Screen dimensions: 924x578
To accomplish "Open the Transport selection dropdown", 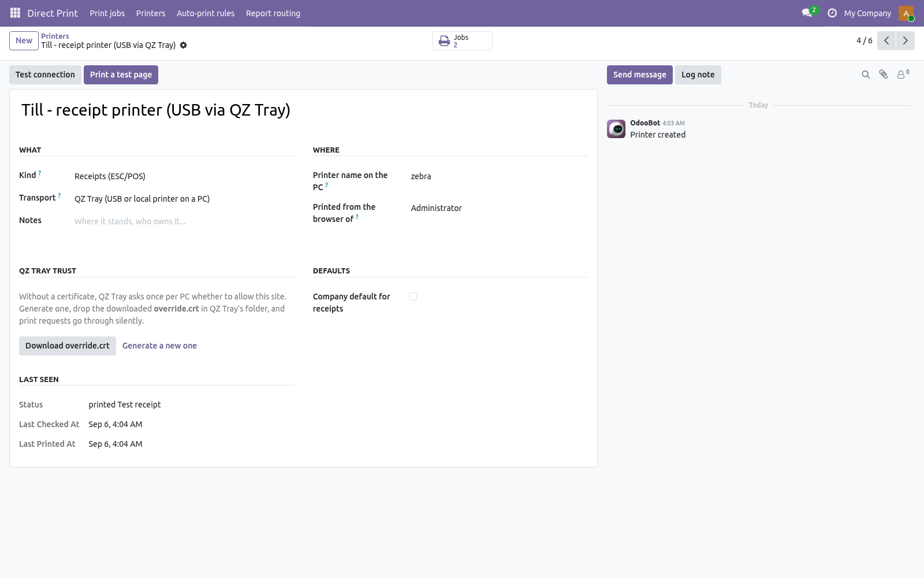I will (184, 199).
